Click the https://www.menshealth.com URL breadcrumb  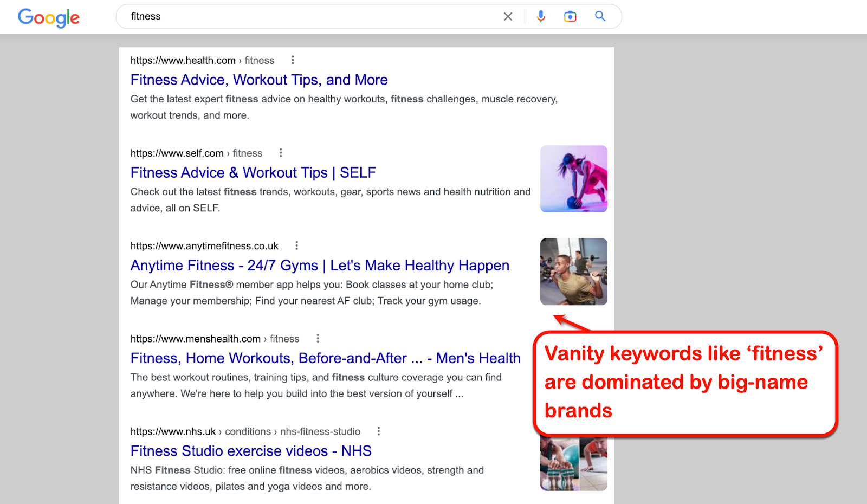[215, 339]
